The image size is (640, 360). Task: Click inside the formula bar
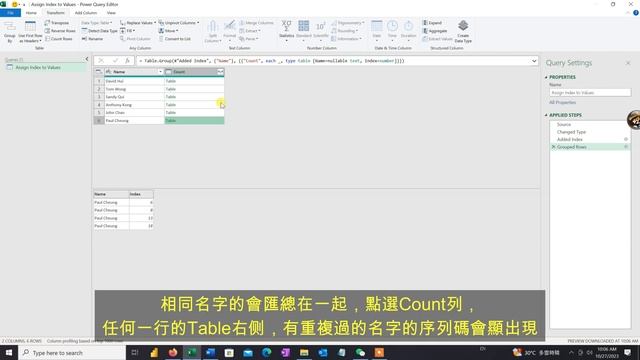[x=333, y=61]
